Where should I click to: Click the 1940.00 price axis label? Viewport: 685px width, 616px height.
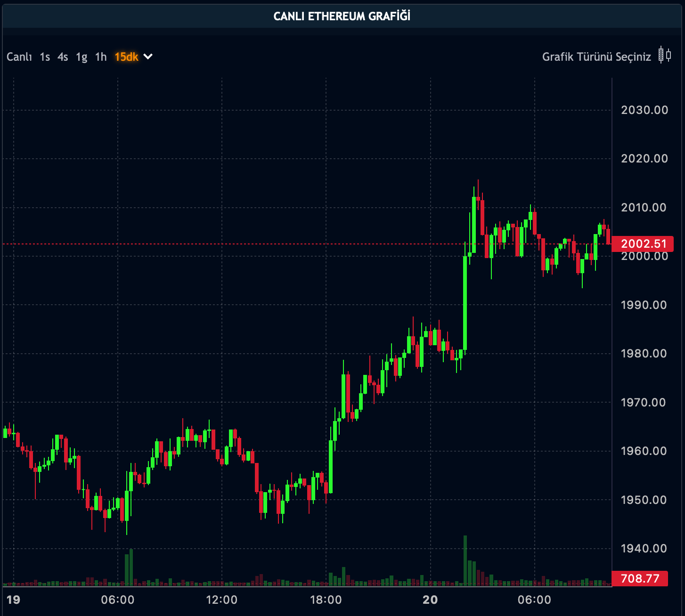(644, 549)
